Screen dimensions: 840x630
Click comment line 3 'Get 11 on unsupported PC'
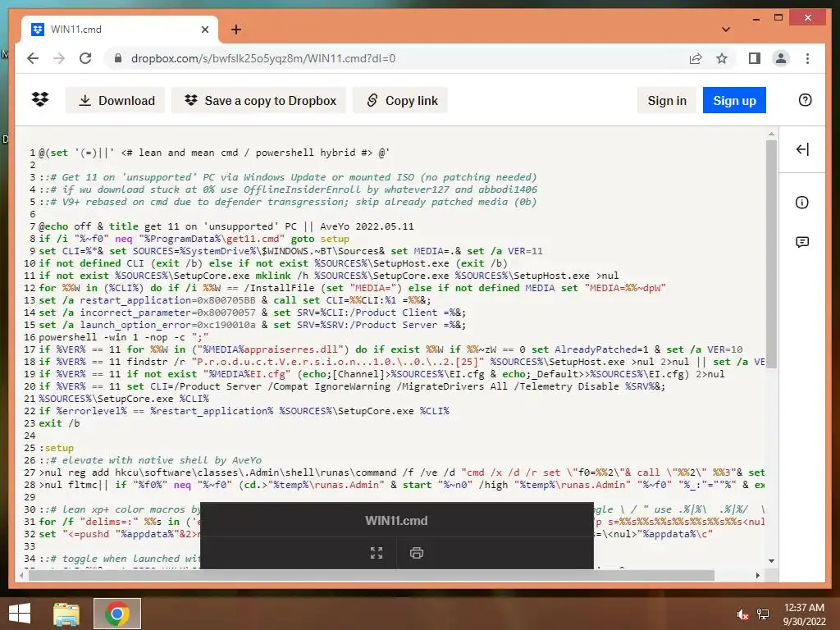288,177
